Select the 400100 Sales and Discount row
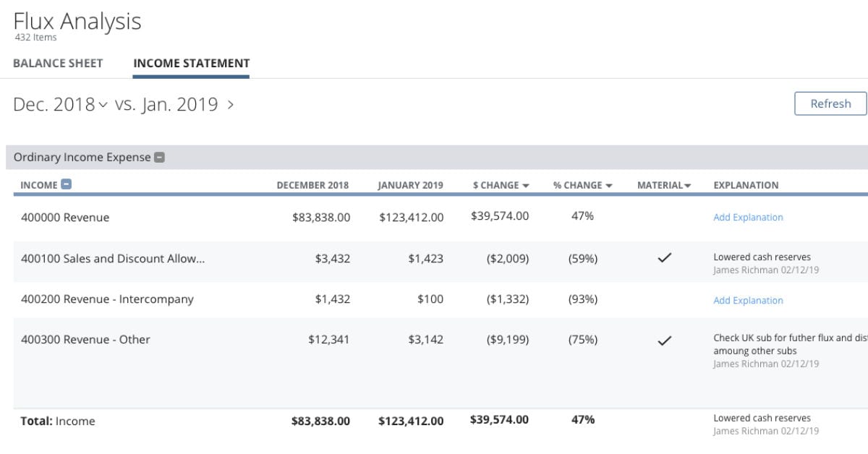This screenshot has width=868, height=454. coord(112,258)
